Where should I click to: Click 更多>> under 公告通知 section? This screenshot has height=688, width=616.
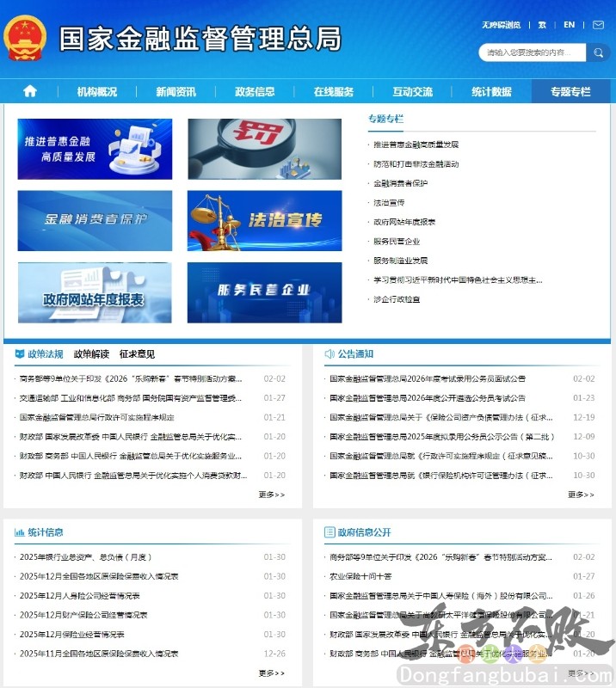(x=581, y=494)
